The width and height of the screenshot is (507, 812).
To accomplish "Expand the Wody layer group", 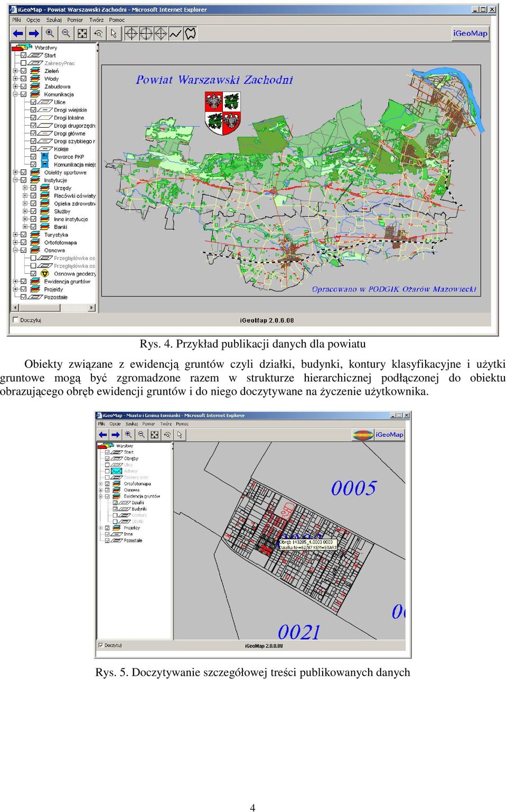I will point(15,79).
